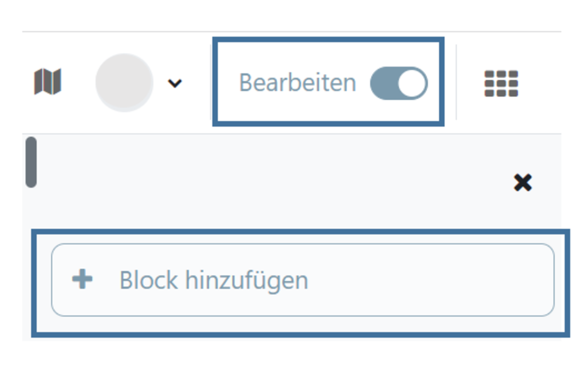The height and width of the screenshot is (371, 588).
Task: Disable editing with the Bearbeiten slider
Action: pos(398,83)
